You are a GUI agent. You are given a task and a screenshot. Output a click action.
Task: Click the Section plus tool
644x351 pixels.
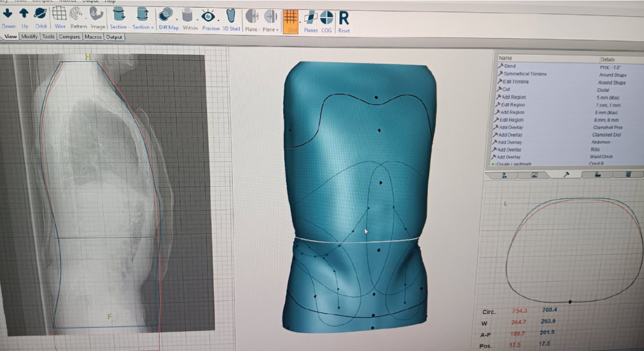tap(142, 15)
